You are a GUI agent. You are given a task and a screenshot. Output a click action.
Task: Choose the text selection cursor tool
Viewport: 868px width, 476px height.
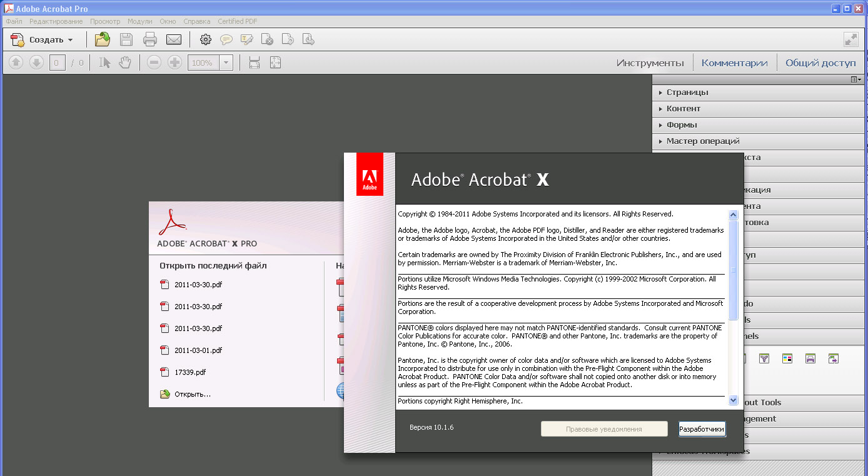[104, 63]
